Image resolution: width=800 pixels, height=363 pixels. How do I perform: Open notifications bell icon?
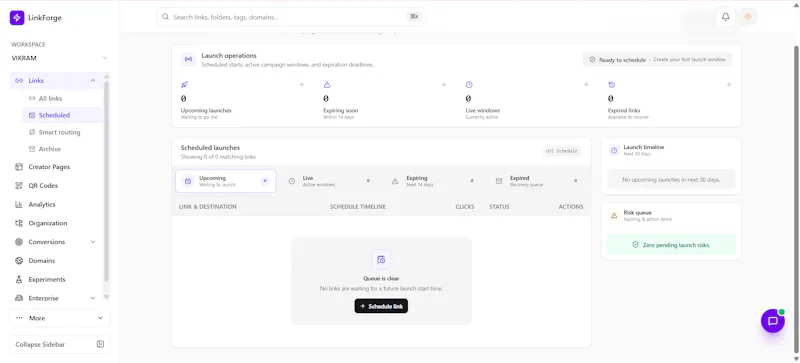[725, 17]
